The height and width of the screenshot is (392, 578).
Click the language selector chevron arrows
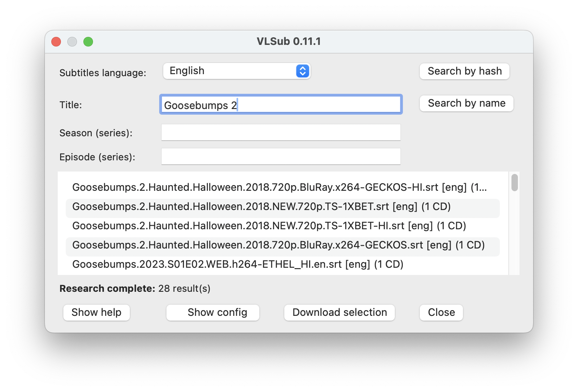[x=302, y=71]
